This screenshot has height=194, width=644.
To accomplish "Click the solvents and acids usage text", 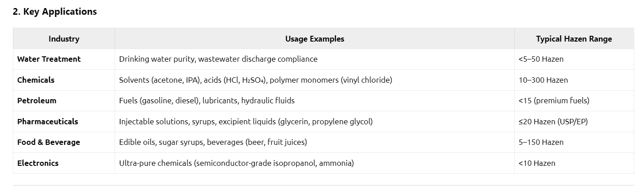I will (256, 80).
